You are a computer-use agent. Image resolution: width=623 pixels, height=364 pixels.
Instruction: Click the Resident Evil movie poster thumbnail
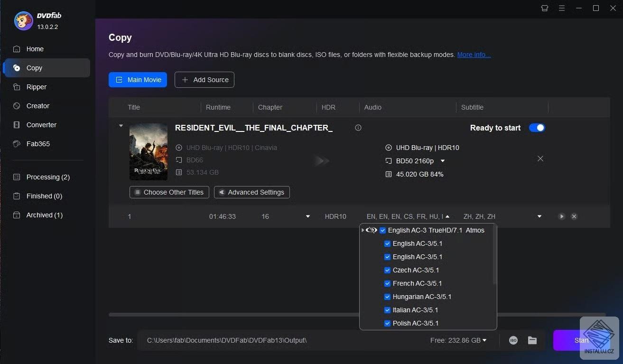point(149,151)
